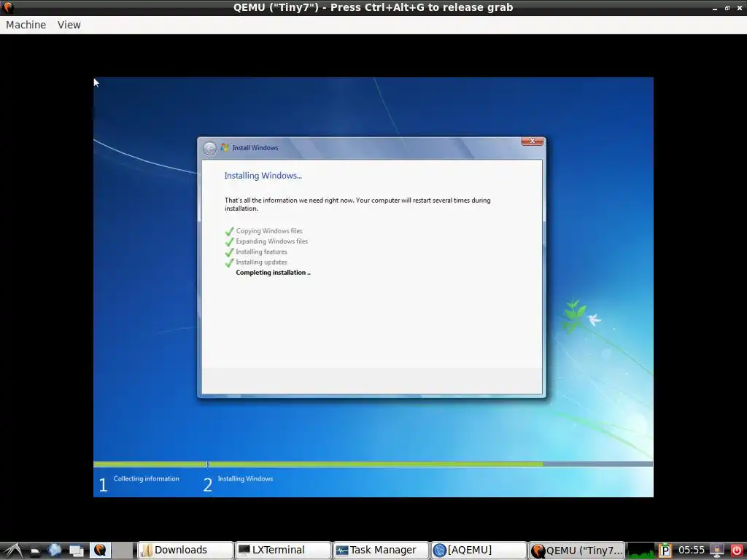Switch to the Task Manager taskbar window
The width and height of the screenshot is (747, 560).
(x=381, y=551)
